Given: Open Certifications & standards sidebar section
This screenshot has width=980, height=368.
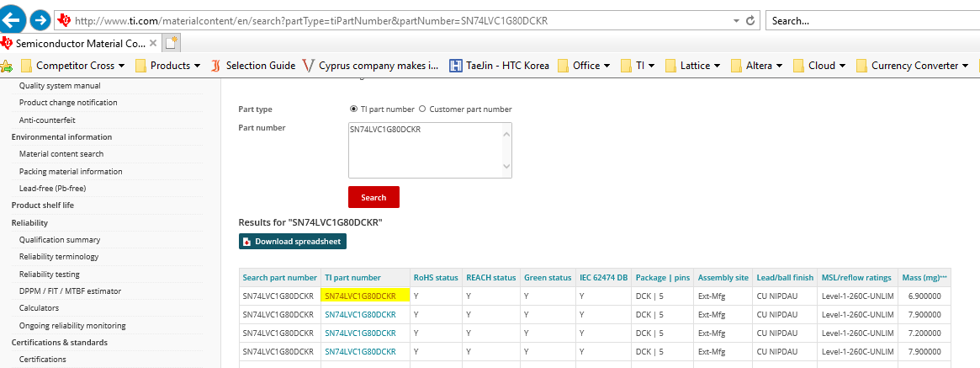Looking at the screenshot, I should [60, 343].
